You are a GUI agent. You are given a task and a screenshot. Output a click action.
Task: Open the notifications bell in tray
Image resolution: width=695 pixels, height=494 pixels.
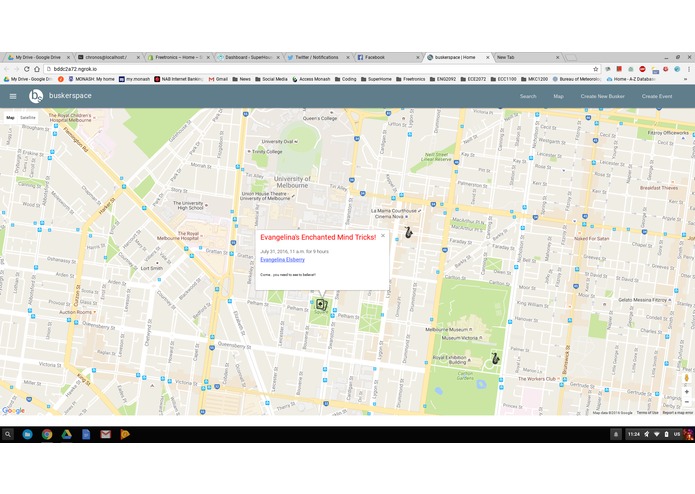pyautogui.click(x=616, y=435)
